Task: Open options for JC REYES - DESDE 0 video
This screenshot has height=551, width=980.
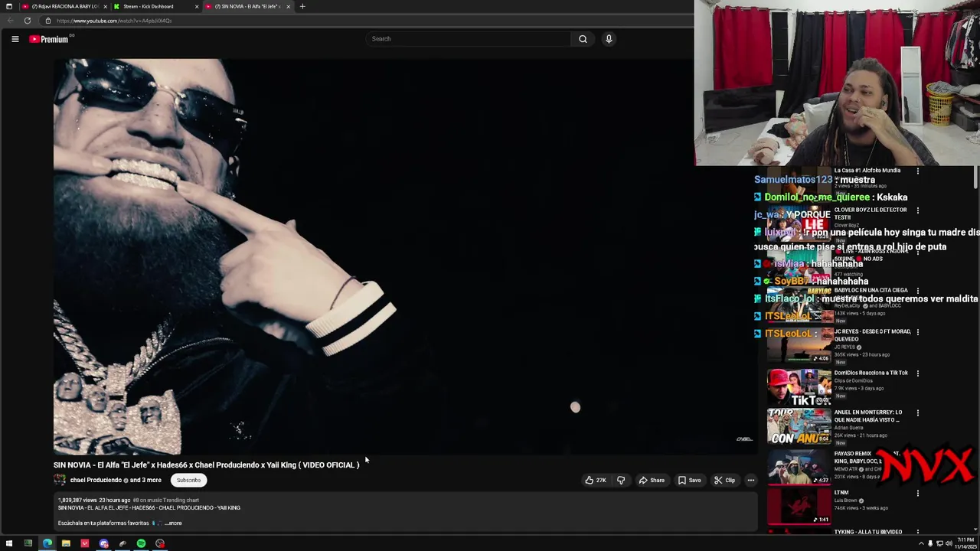Action: (918, 332)
